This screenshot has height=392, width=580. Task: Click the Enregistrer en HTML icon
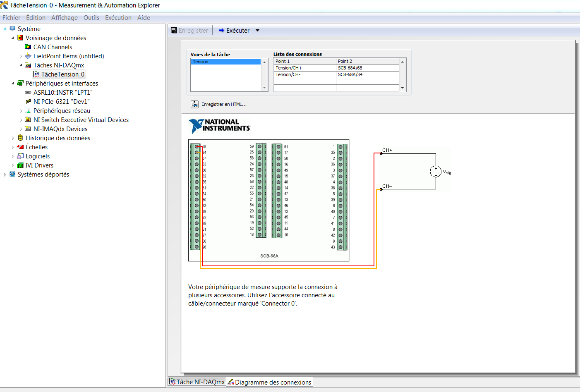point(194,104)
